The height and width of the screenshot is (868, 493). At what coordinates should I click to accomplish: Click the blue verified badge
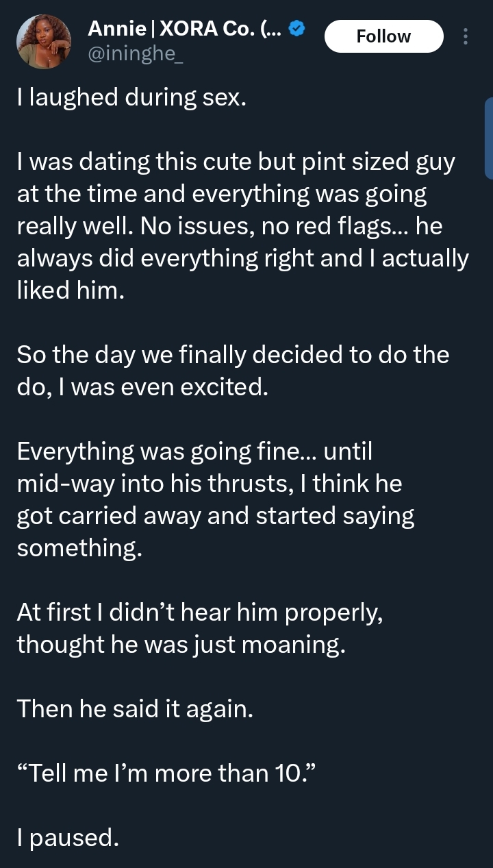click(296, 29)
